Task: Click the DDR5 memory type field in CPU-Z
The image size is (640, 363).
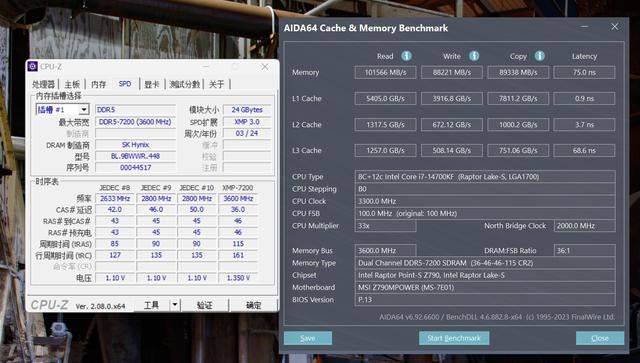Action: pos(136,109)
